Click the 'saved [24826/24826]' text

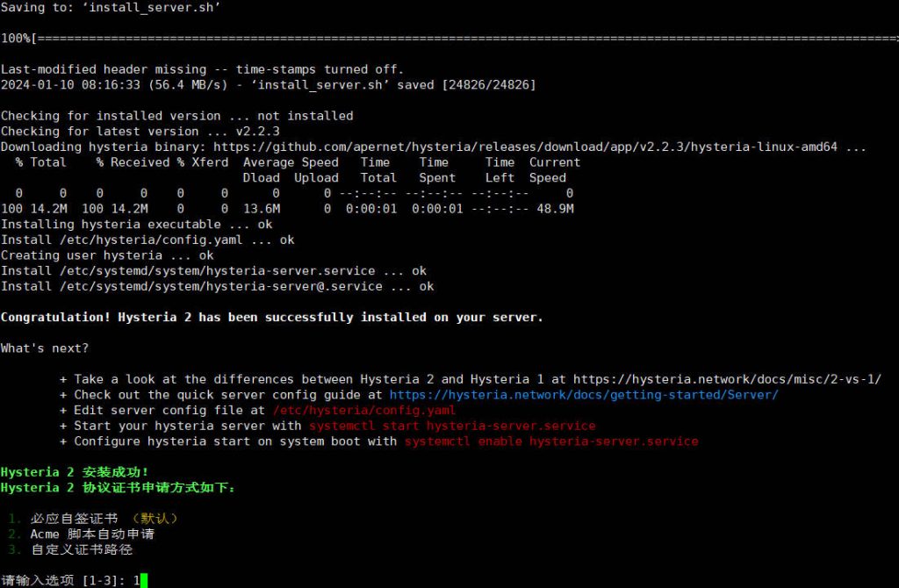point(466,85)
